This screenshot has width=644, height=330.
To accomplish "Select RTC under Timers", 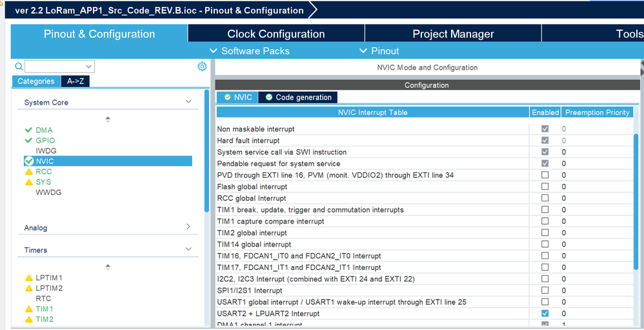I will pos(43,298).
